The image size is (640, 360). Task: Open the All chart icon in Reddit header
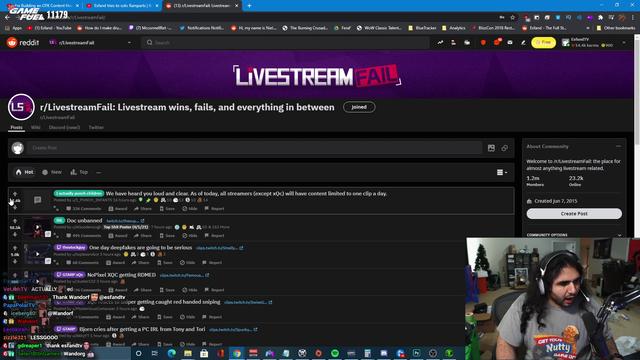click(453, 42)
